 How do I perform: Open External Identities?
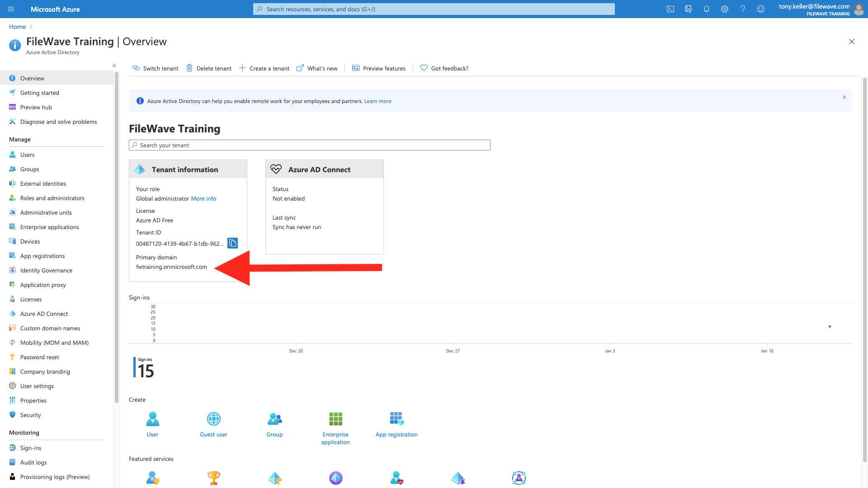pos(57,183)
